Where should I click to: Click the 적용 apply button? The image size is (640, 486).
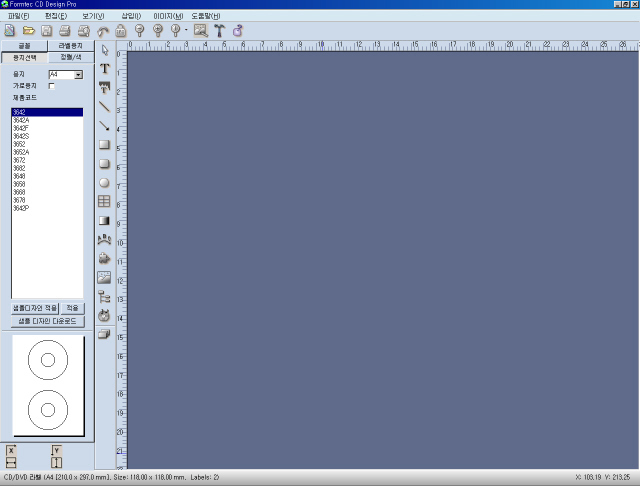coord(73,308)
